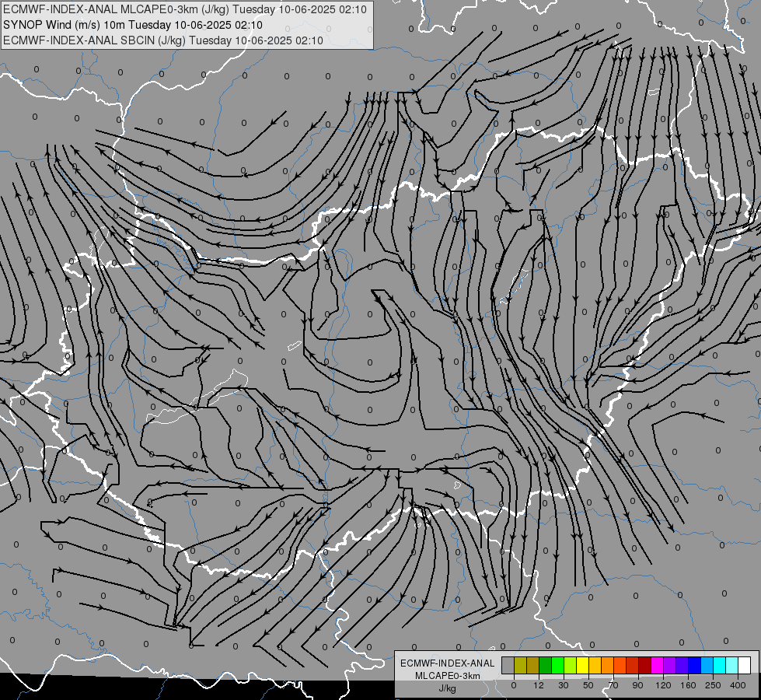This screenshot has height=700, width=761.
Task: Click the J/kg unit label in legend
Action: tap(448, 688)
